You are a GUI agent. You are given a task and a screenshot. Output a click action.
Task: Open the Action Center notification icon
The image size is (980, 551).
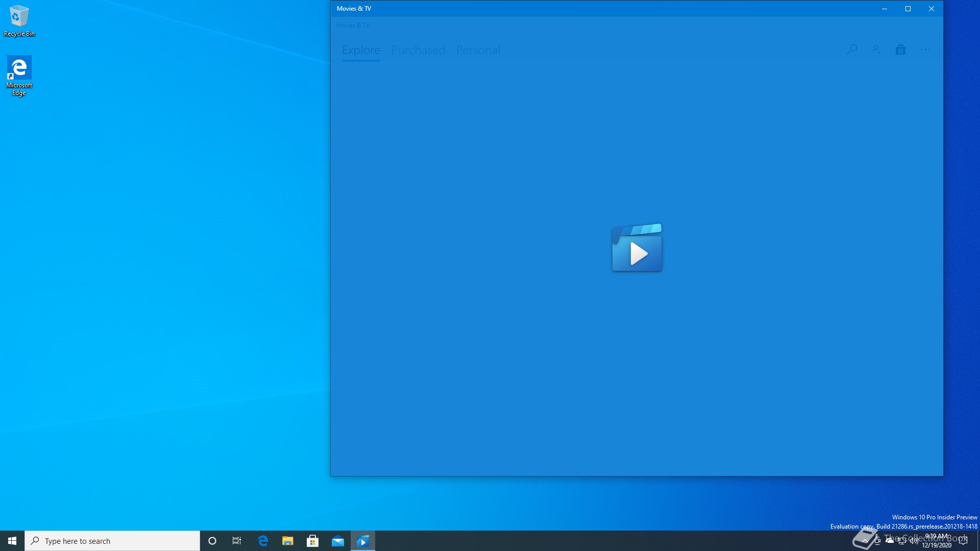[x=963, y=541]
